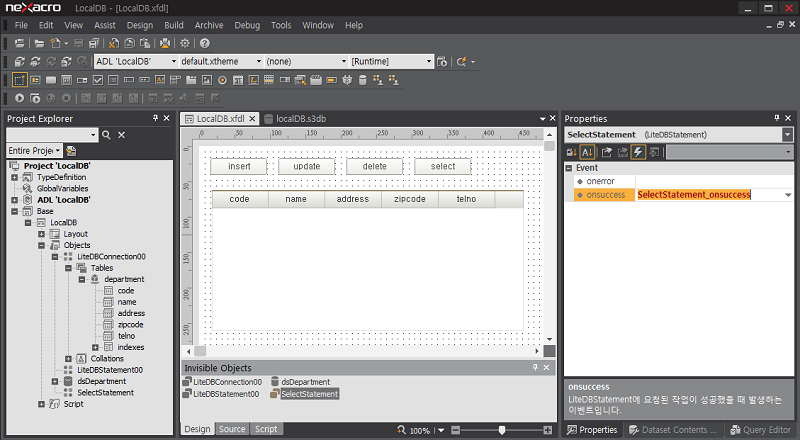Click the onerror event value field
This screenshot has width=800, height=440.
pyautogui.click(x=714, y=181)
